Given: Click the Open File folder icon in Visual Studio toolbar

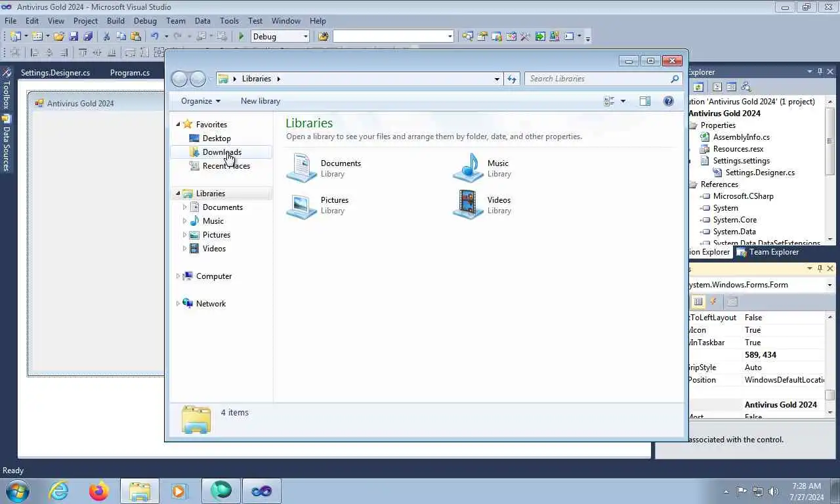Looking at the screenshot, I should click(59, 36).
